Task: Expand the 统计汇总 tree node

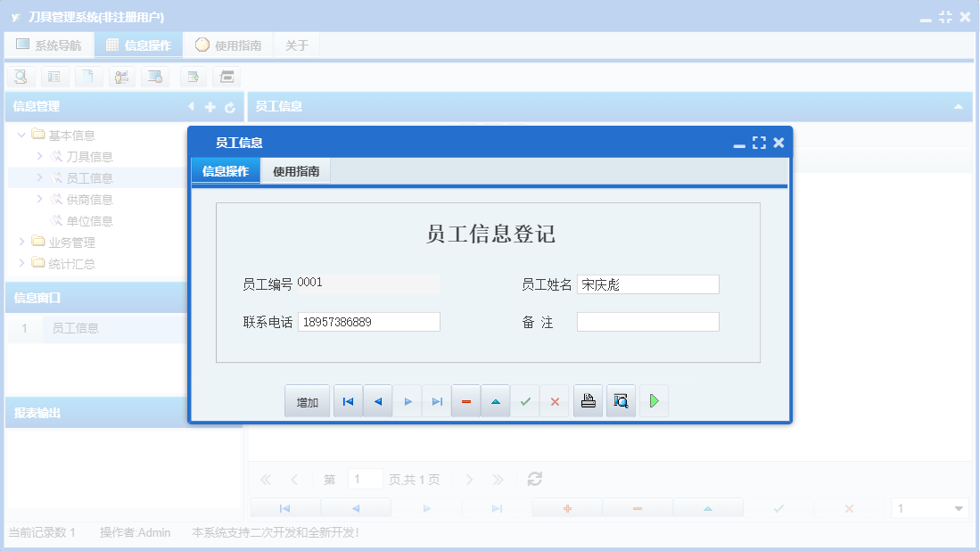Action: pos(22,263)
